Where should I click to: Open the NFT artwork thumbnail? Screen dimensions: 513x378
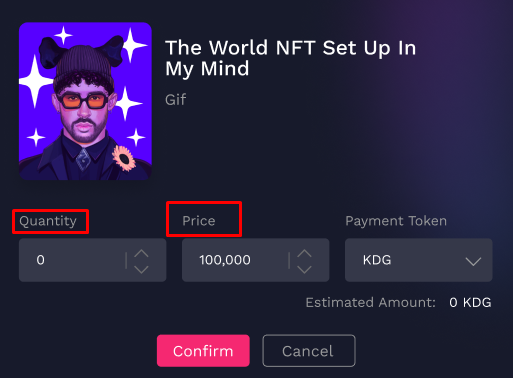(x=85, y=101)
